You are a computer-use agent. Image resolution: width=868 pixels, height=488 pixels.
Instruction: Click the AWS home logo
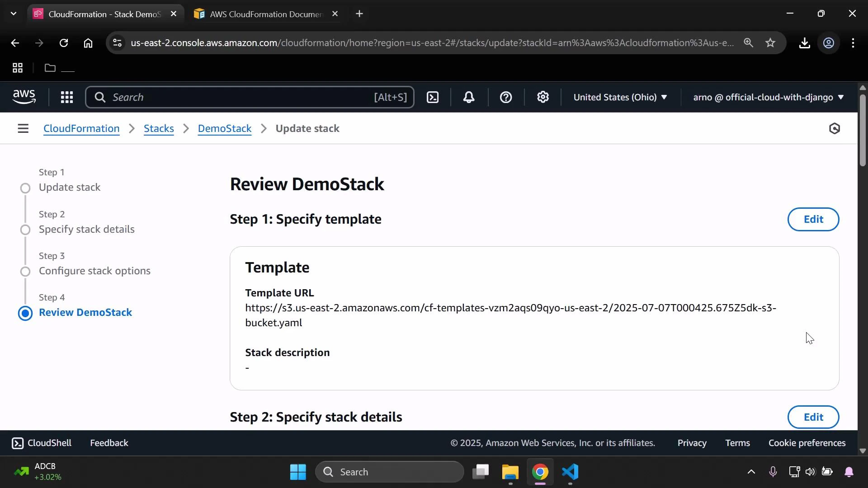click(24, 97)
